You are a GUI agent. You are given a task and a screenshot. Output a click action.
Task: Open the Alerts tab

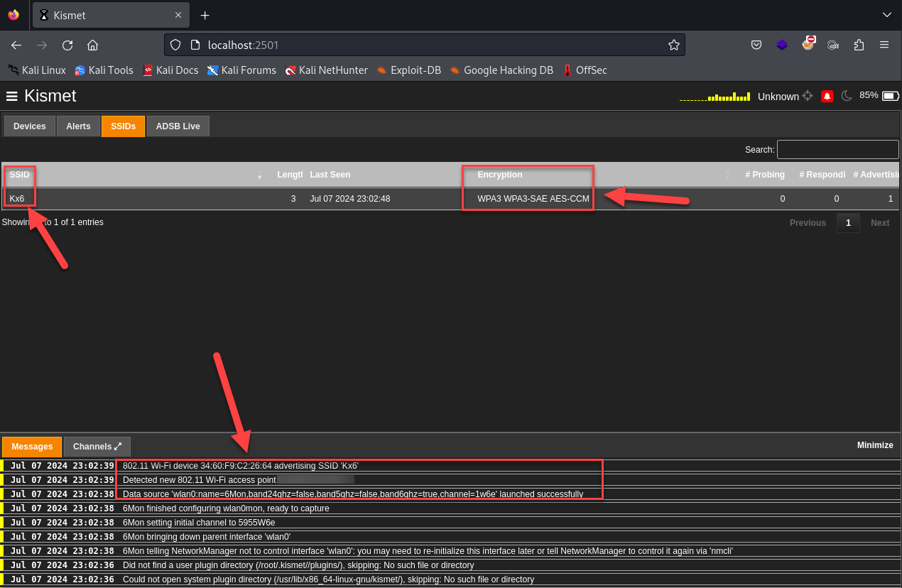click(78, 126)
